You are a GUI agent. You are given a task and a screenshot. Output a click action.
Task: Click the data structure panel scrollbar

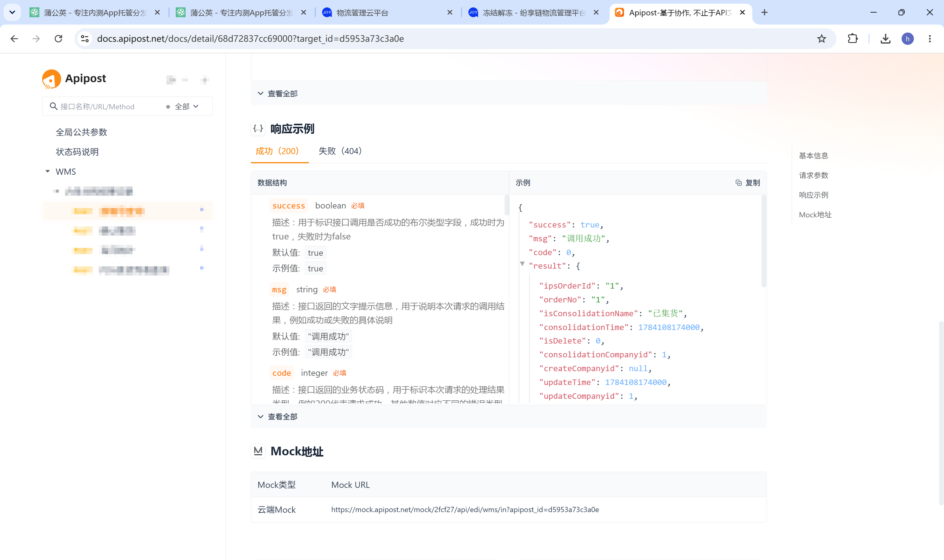point(507,205)
